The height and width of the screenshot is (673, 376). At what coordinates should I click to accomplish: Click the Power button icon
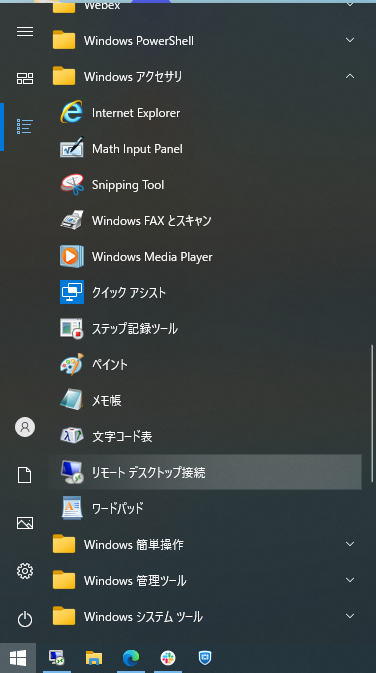point(25,619)
